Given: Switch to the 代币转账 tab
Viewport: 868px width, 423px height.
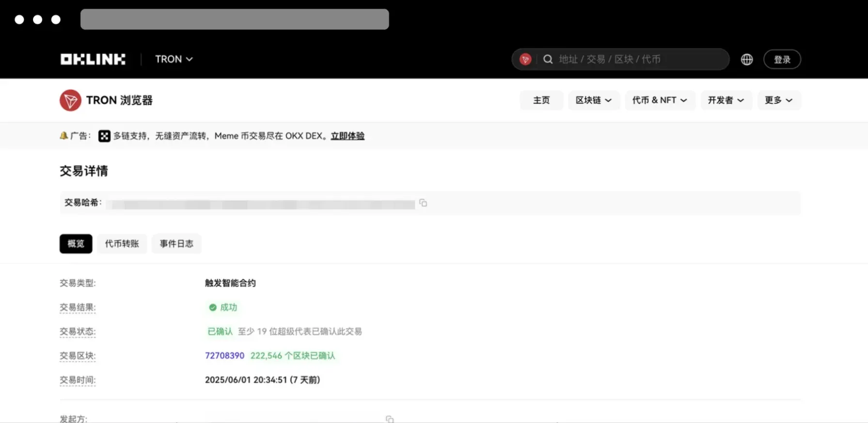Looking at the screenshot, I should [122, 244].
